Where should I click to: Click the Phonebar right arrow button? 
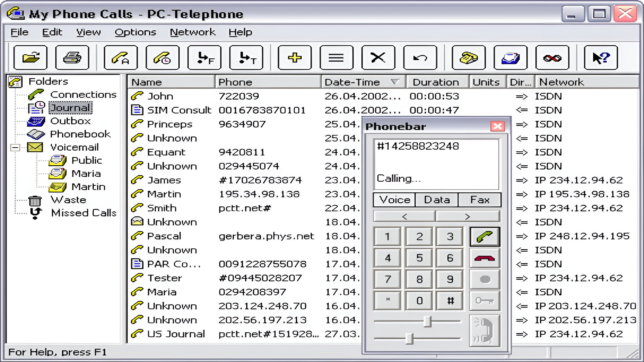468,216
